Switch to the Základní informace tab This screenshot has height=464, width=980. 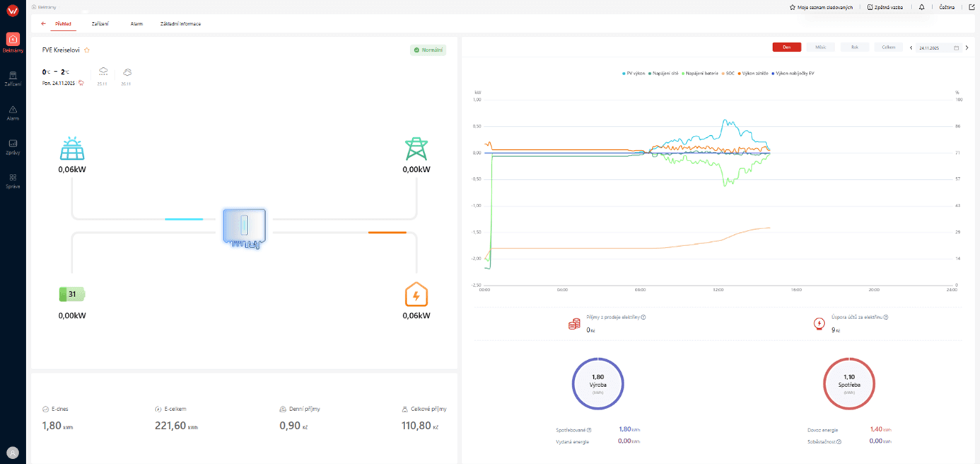(x=180, y=24)
